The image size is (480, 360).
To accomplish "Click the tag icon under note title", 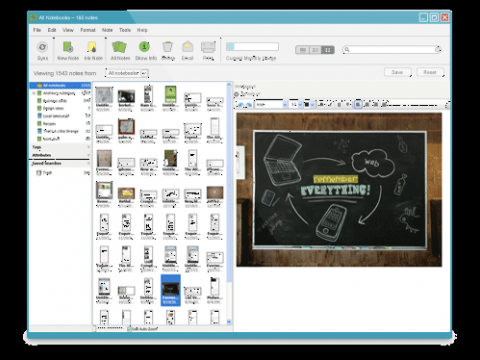I will [236, 95].
